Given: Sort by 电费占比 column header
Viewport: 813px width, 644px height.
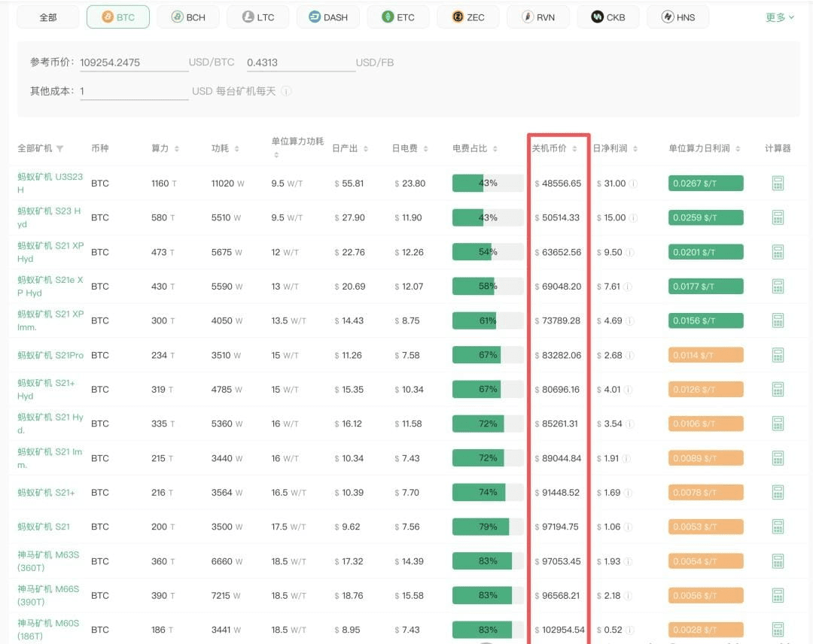Looking at the screenshot, I should pyautogui.click(x=474, y=148).
